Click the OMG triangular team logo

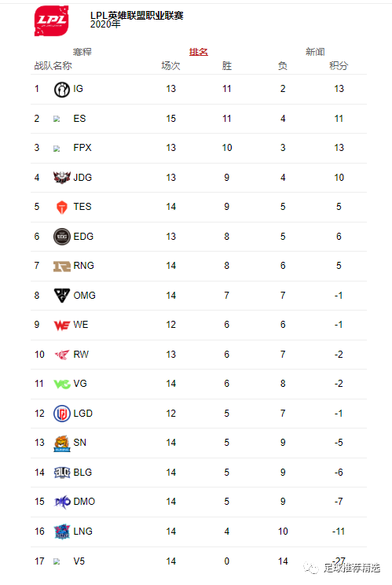tap(62, 296)
